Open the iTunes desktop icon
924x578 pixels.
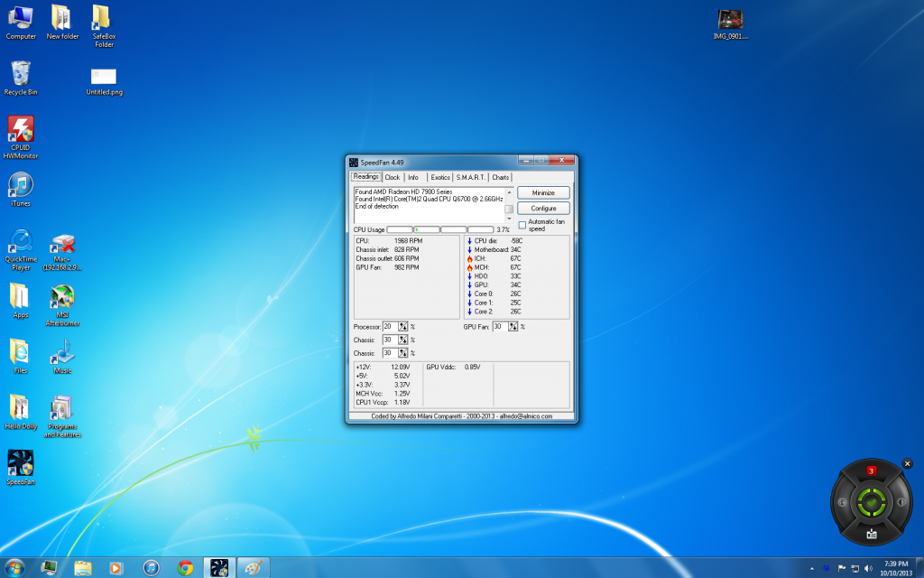point(21,186)
